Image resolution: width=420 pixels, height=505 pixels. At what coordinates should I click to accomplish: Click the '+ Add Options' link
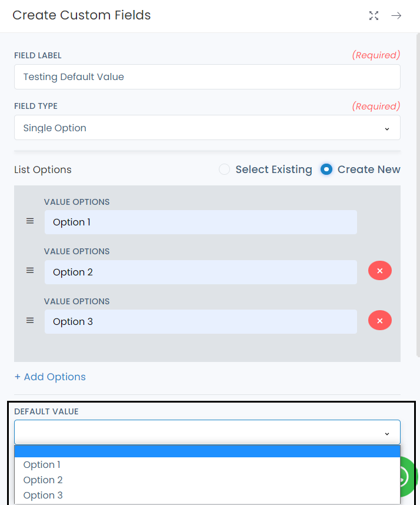pos(50,377)
